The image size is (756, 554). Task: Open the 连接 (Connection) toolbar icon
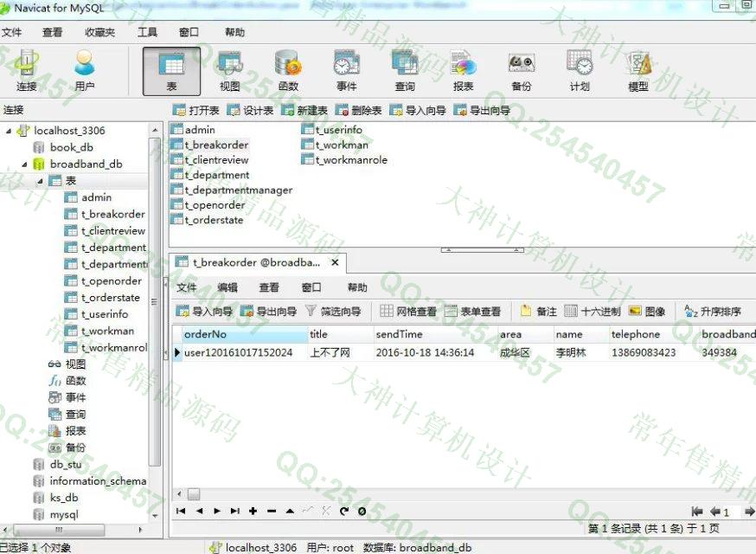click(x=27, y=70)
